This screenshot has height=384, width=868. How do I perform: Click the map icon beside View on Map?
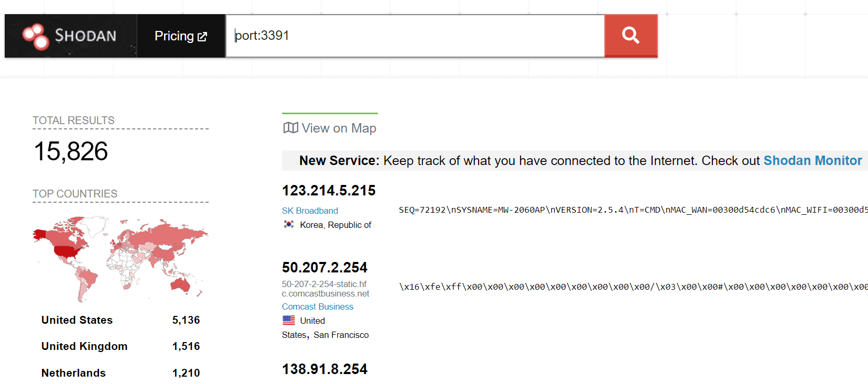[x=290, y=128]
